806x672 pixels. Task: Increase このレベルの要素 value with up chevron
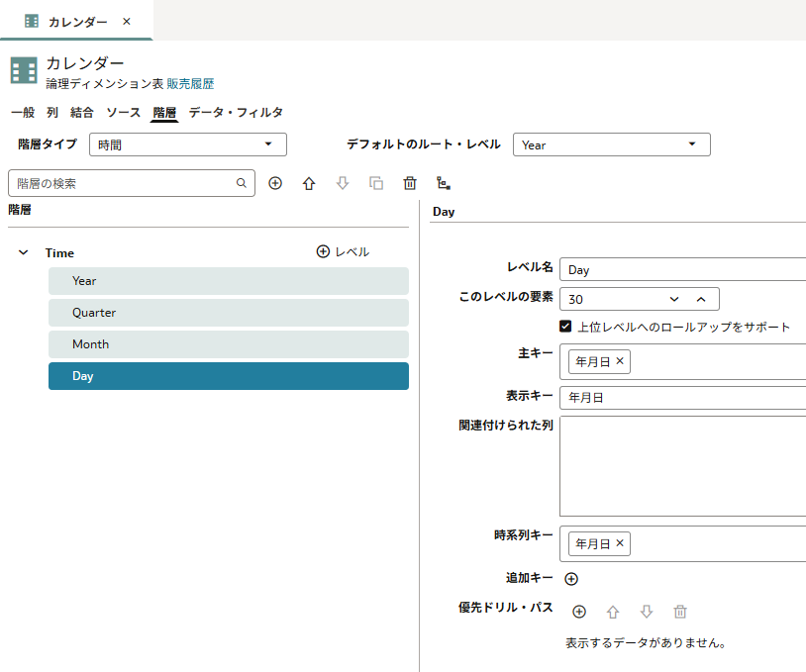pyautogui.click(x=701, y=299)
